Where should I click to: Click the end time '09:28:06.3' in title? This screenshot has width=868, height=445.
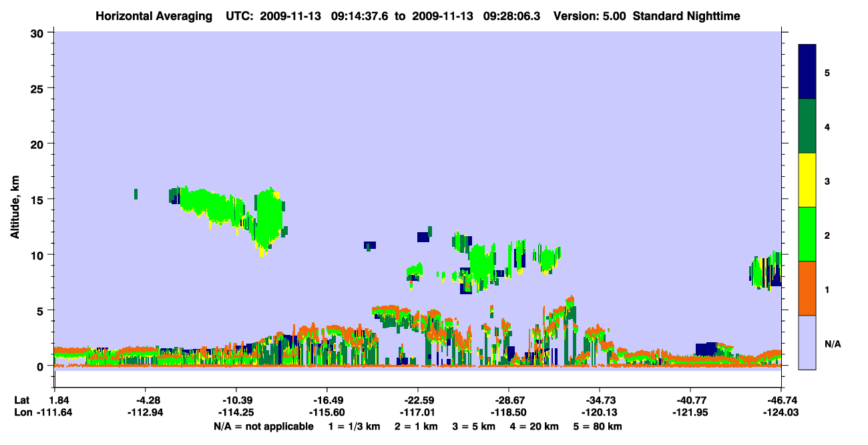(511, 16)
